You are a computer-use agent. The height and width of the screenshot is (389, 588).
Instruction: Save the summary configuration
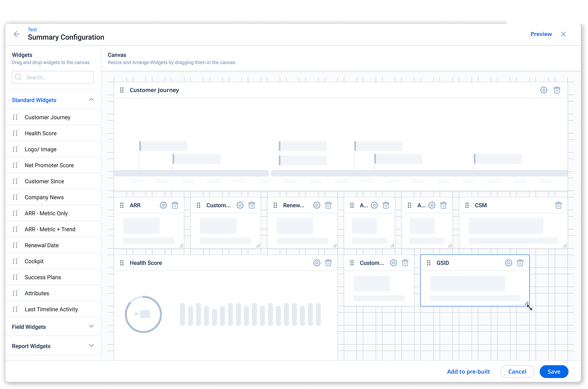[x=554, y=372]
